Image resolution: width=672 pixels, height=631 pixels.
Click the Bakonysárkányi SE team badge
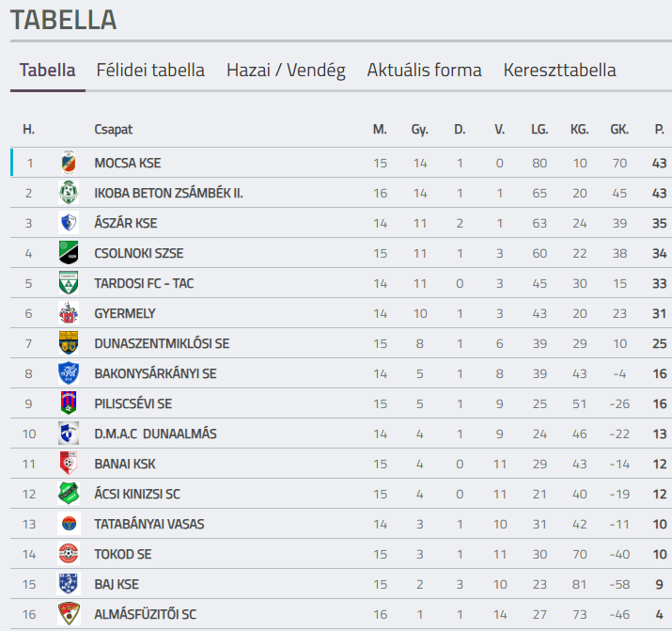[x=69, y=373]
